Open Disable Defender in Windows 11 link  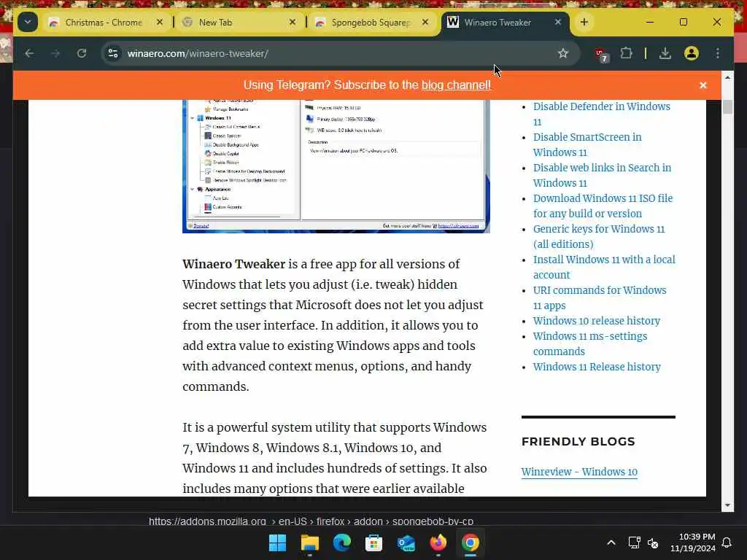[602, 114]
